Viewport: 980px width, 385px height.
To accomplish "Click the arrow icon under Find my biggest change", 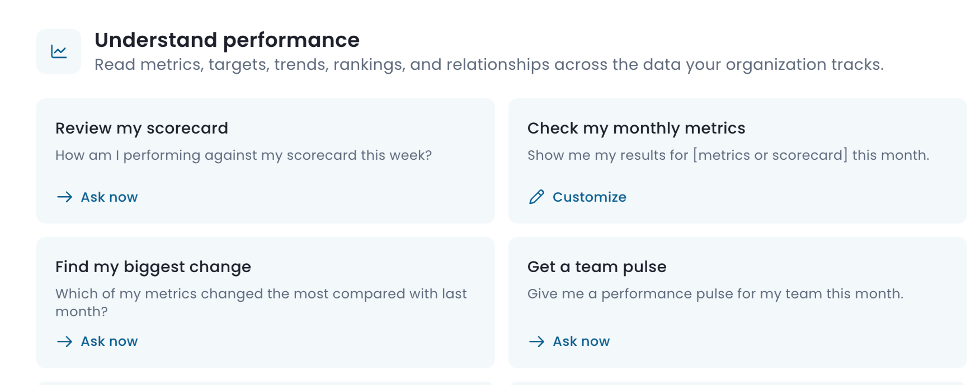I will point(65,341).
